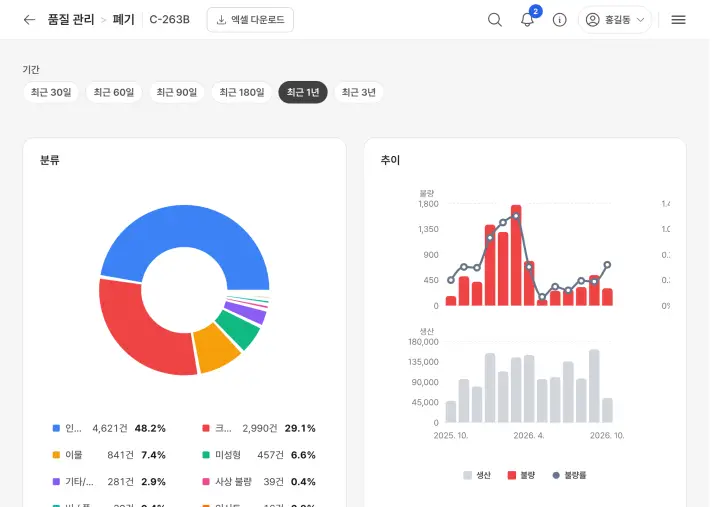Click the green donut chart segment

(240, 328)
